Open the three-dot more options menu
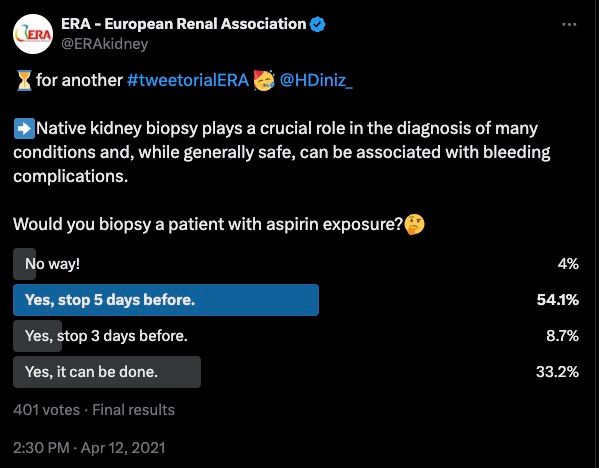599x468 pixels. click(569, 24)
